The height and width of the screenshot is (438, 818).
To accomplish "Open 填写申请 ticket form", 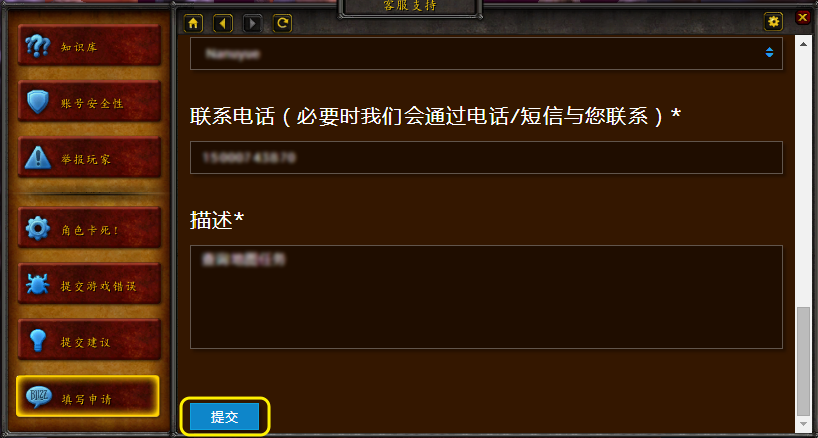I will tap(88, 396).
